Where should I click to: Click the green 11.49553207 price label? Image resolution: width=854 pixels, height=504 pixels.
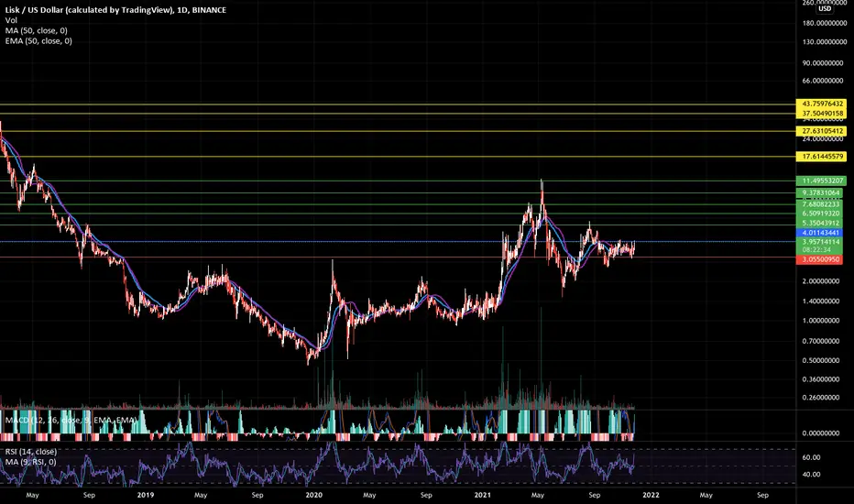823,181
